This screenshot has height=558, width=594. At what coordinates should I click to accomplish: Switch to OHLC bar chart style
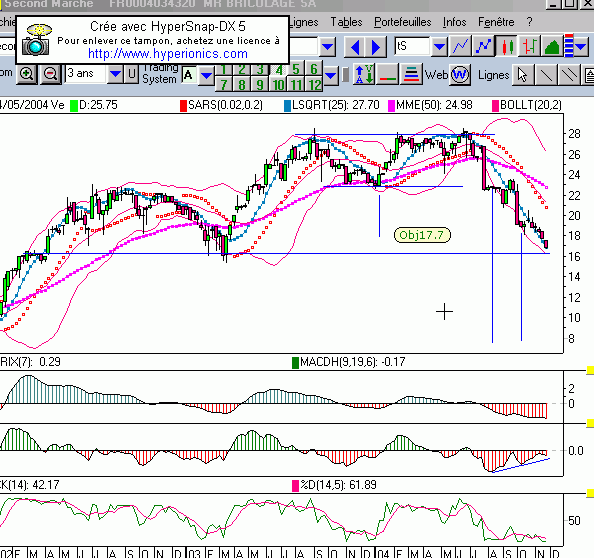click(x=529, y=46)
